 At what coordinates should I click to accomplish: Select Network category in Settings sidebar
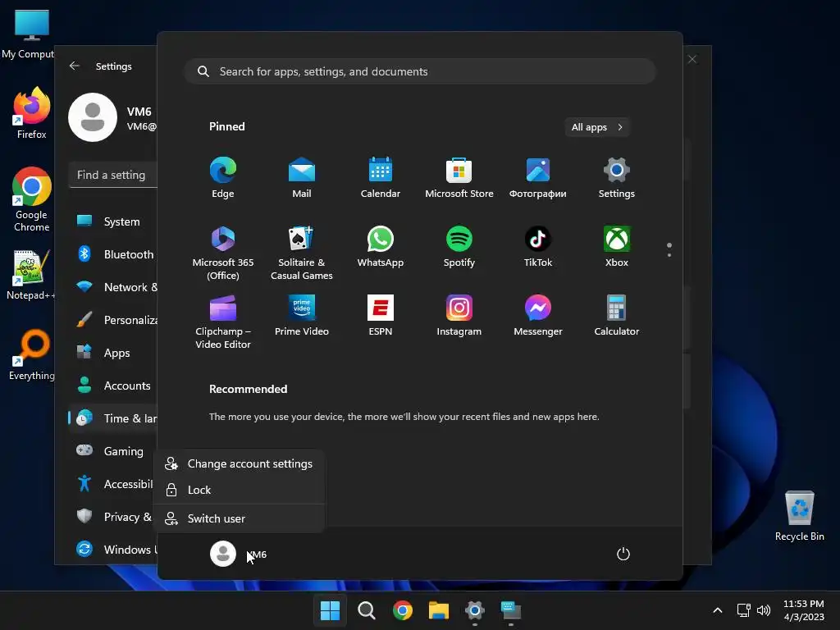click(x=113, y=287)
